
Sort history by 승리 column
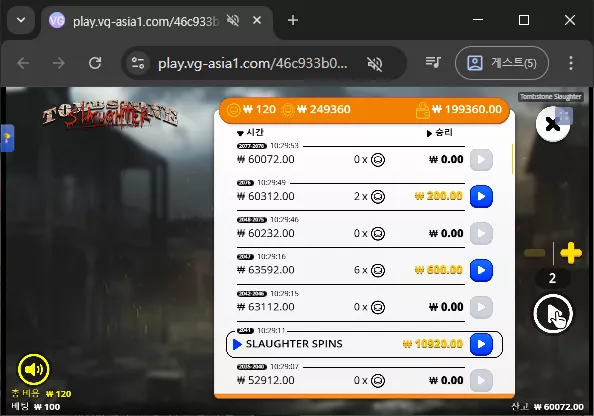(439, 133)
